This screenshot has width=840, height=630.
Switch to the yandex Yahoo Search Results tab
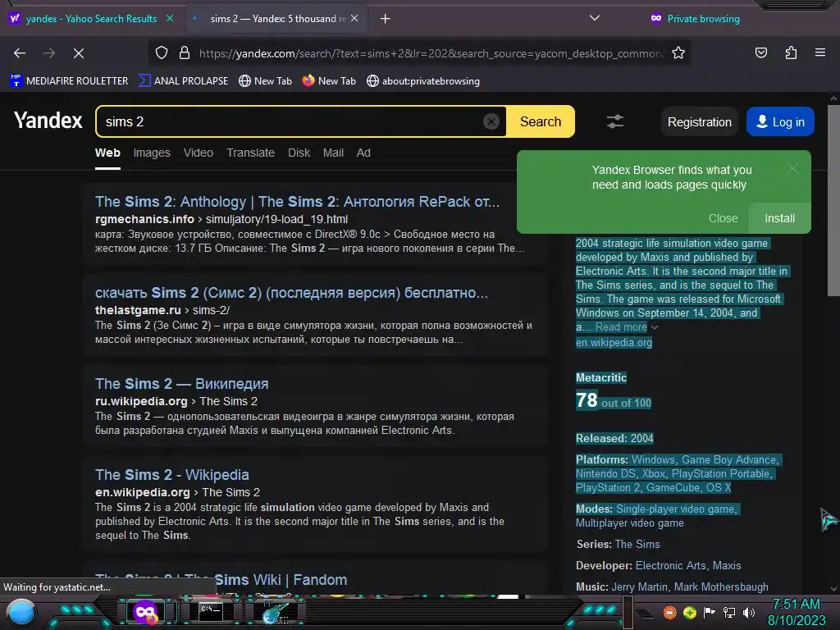[x=91, y=19]
